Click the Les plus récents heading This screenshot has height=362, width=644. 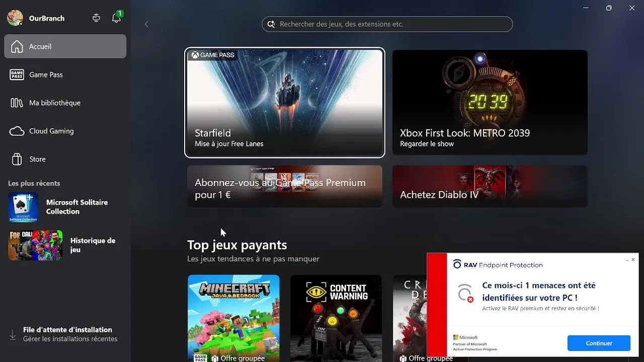point(34,183)
